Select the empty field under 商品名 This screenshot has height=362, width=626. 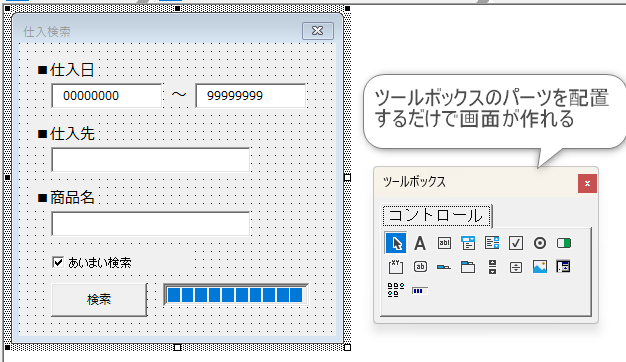151,224
